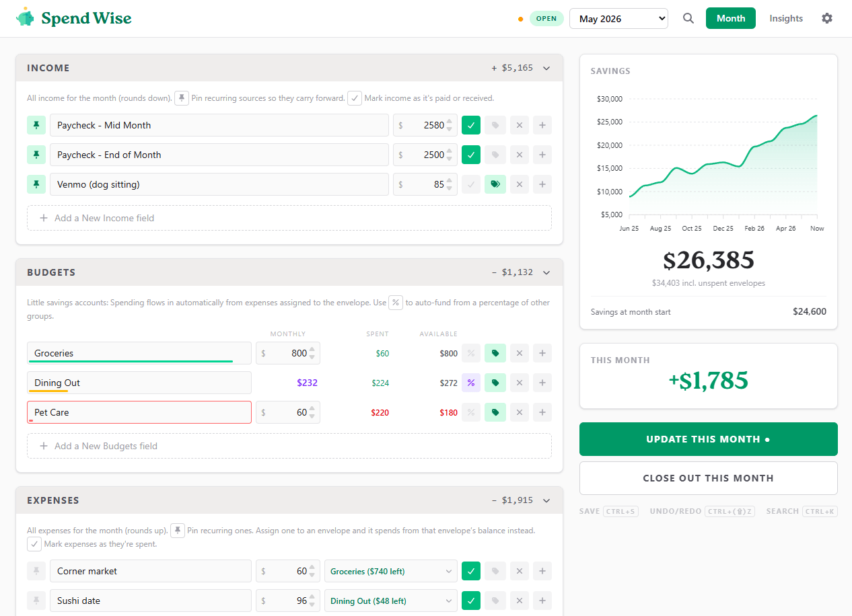Remove the Groceries budget
This screenshot has width=852, height=616.
[519, 353]
